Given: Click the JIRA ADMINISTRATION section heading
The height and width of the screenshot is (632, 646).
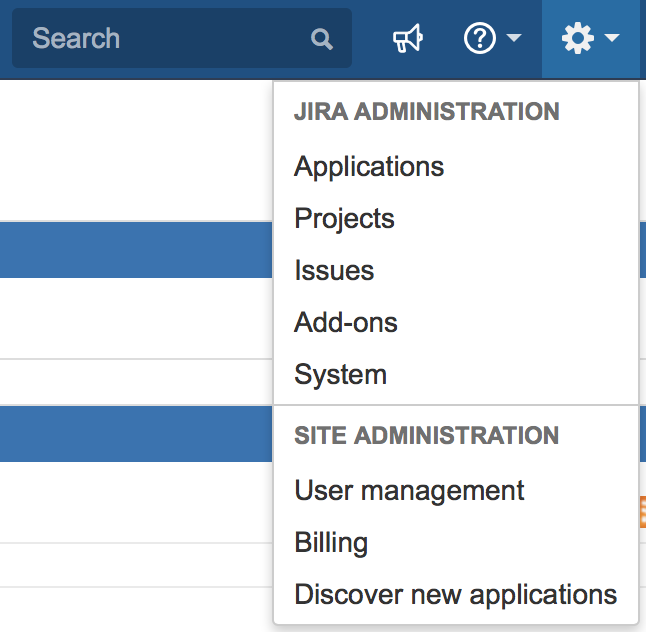Looking at the screenshot, I should [426, 111].
